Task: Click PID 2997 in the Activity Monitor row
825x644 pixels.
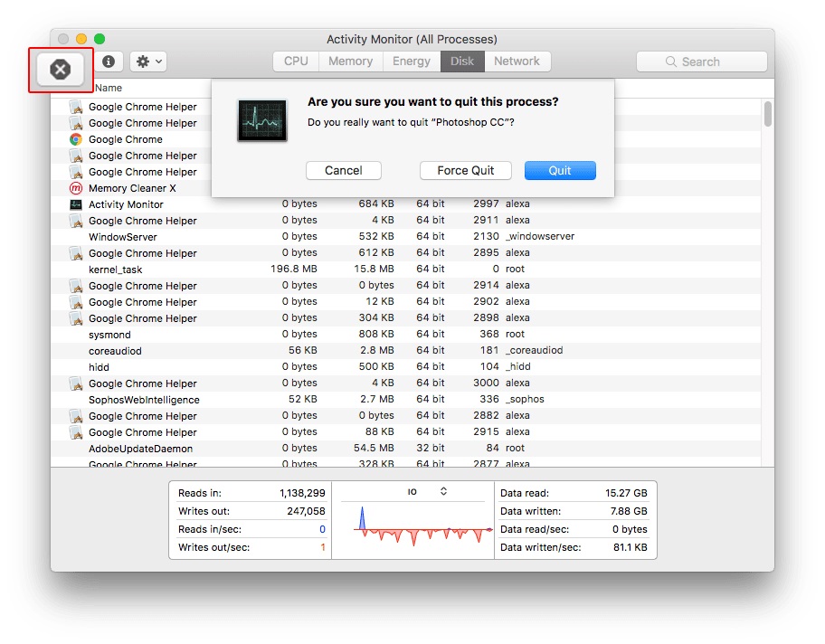Action: click(x=486, y=204)
